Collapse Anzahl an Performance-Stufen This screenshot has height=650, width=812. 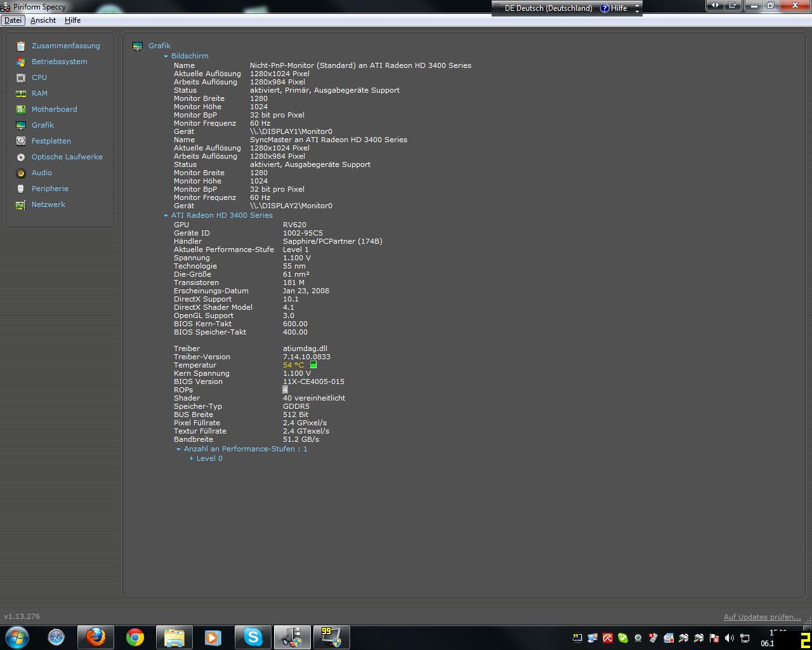click(178, 449)
